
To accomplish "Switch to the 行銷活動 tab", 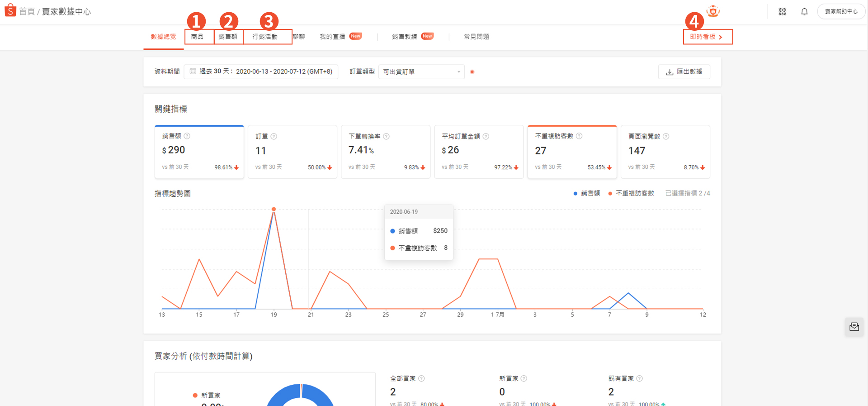I will pyautogui.click(x=265, y=37).
